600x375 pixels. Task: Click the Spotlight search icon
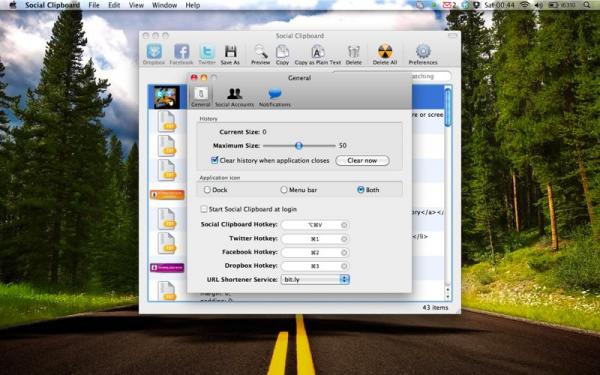(587, 5)
